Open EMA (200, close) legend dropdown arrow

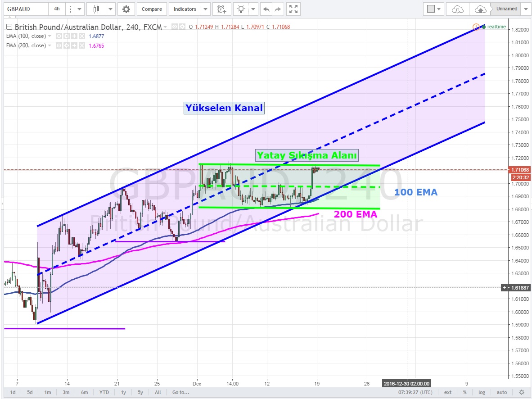50,45
